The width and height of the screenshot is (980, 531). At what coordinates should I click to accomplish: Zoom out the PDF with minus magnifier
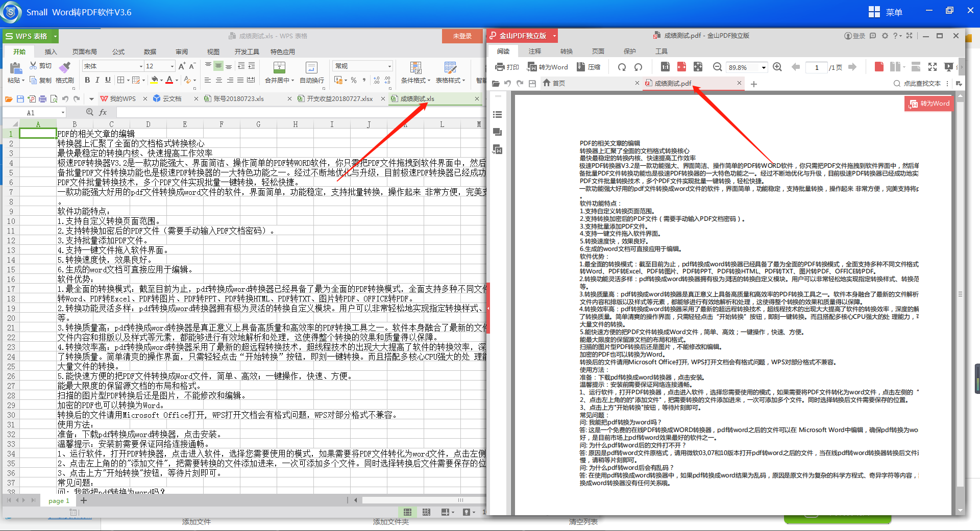[x=717, y=67]
